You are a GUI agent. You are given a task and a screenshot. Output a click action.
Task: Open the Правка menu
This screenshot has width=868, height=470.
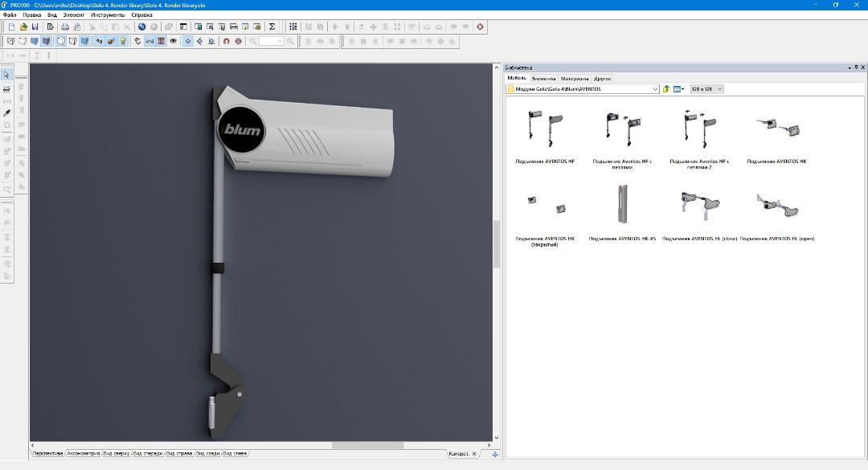click(31, 15)
